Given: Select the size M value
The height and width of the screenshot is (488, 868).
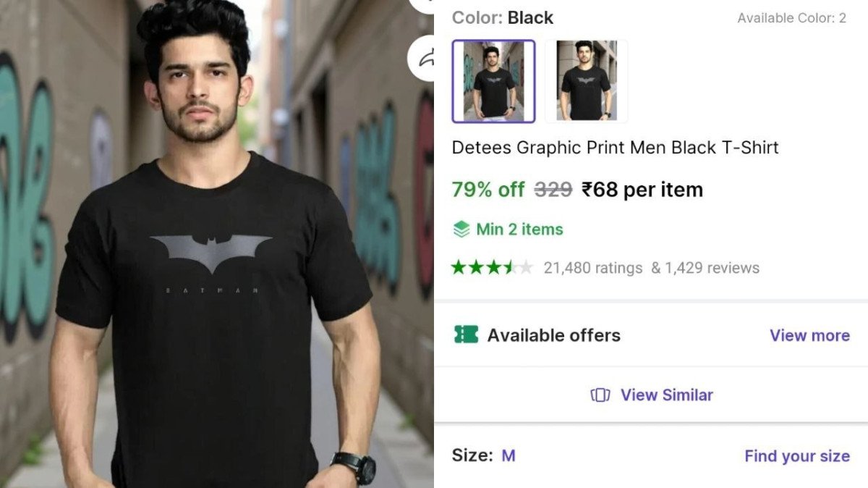Looking at the screenshot, I should 509,456.
